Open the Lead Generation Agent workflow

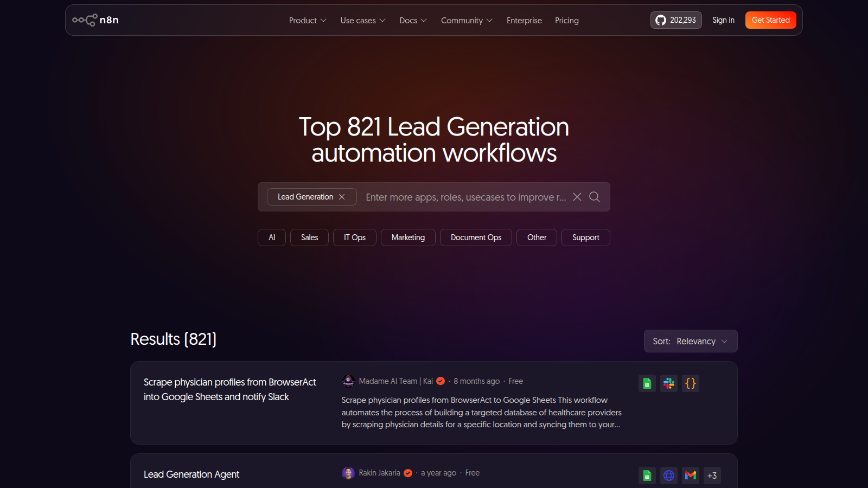click(192, 474)
